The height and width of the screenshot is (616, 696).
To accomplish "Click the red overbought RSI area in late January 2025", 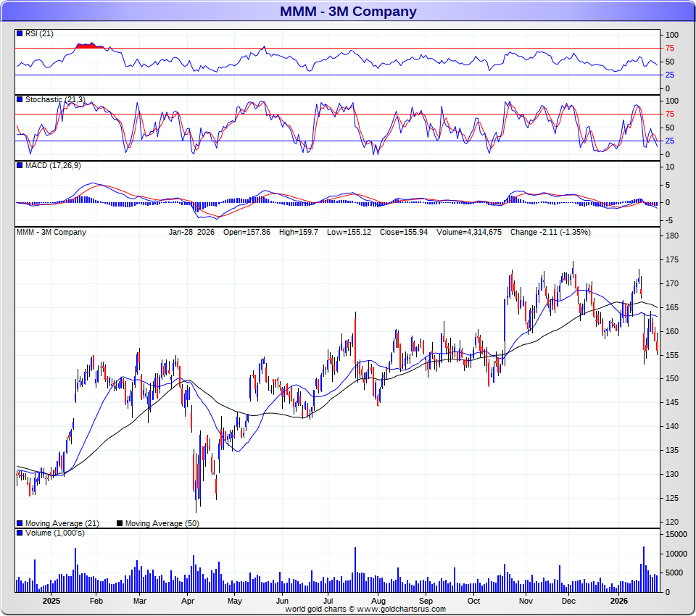I will coord(90,46).
